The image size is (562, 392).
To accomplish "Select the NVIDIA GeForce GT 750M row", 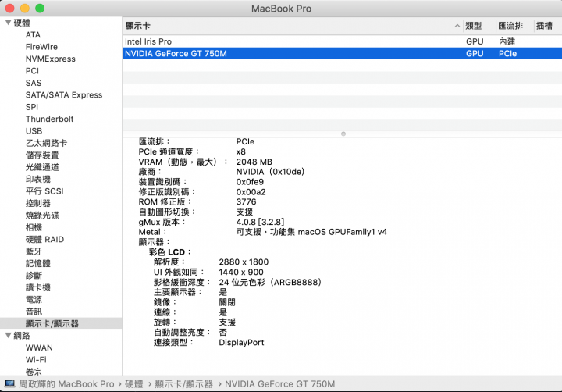I will (x=342, y=53).
